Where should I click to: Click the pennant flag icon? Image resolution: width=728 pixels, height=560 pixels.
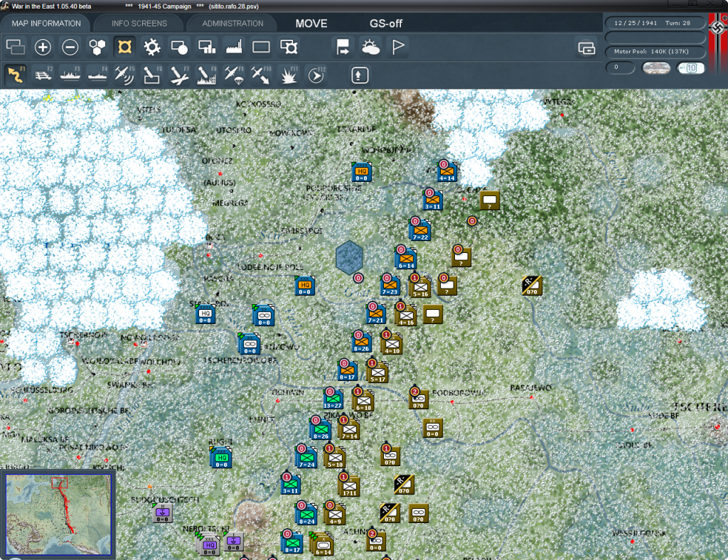[398, 47]
